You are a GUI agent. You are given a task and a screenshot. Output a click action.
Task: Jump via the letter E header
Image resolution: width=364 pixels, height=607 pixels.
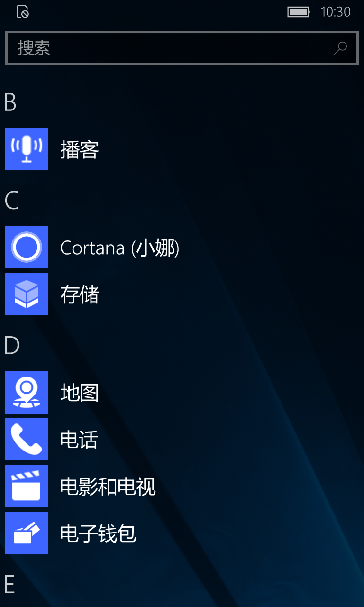point(9,586)
